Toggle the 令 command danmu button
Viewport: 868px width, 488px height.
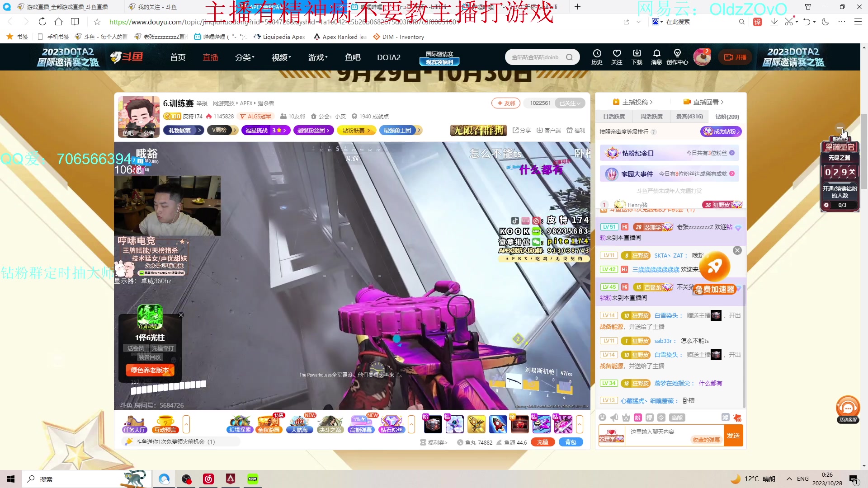661,418
